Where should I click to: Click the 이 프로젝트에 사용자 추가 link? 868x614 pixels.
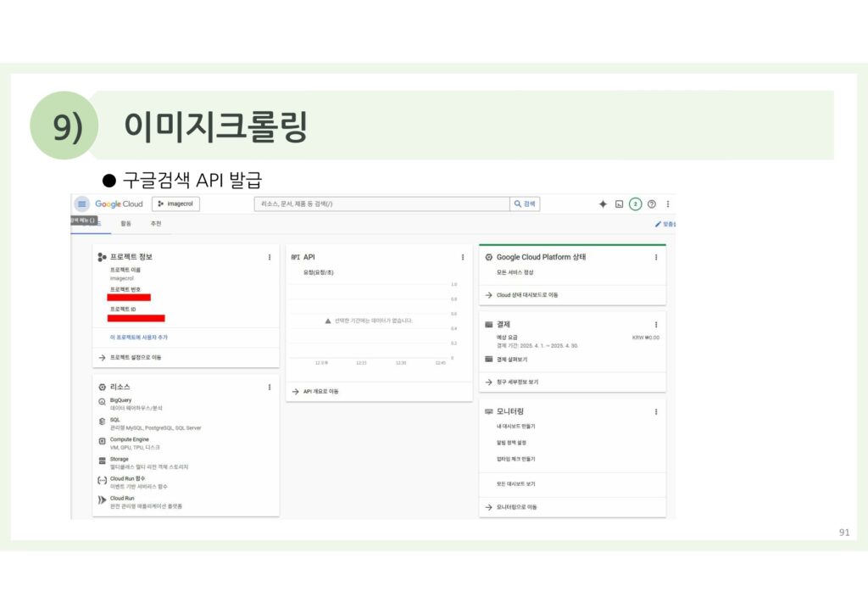pyautogui.click(x=138, y=338)
